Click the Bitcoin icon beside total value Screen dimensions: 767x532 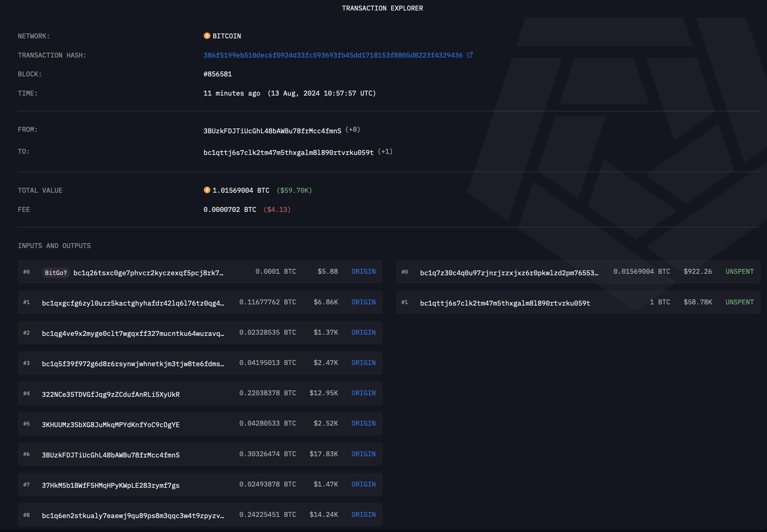click(207, 190)
